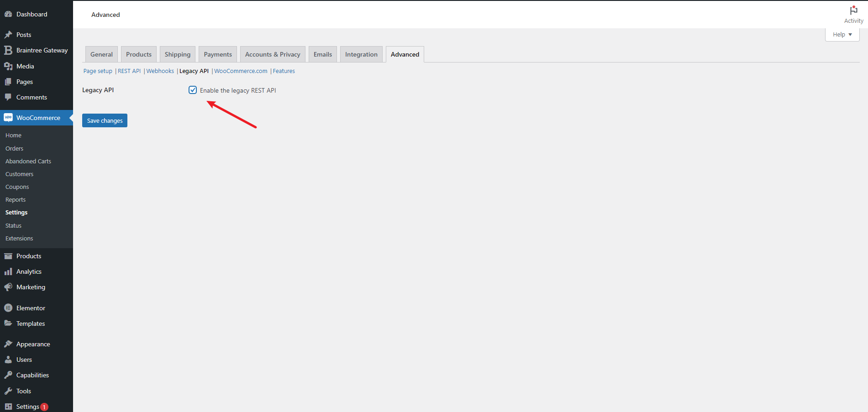Click the Analytics bar chart icon
868x412 pixels.
pos(8,271)
